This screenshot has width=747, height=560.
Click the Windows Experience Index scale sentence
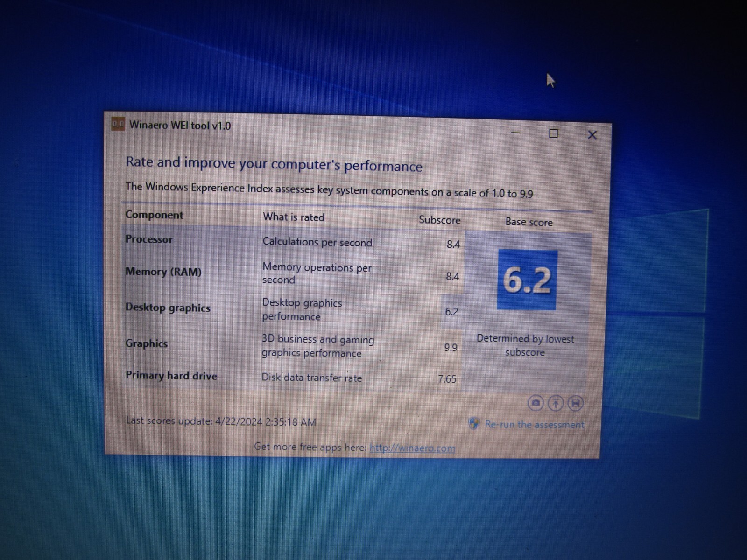329,189
